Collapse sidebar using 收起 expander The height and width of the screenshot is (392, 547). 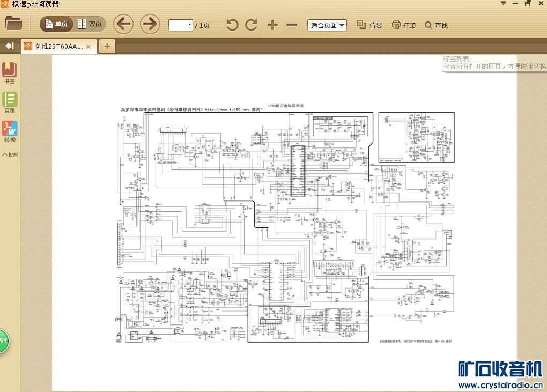click(10, 154)
